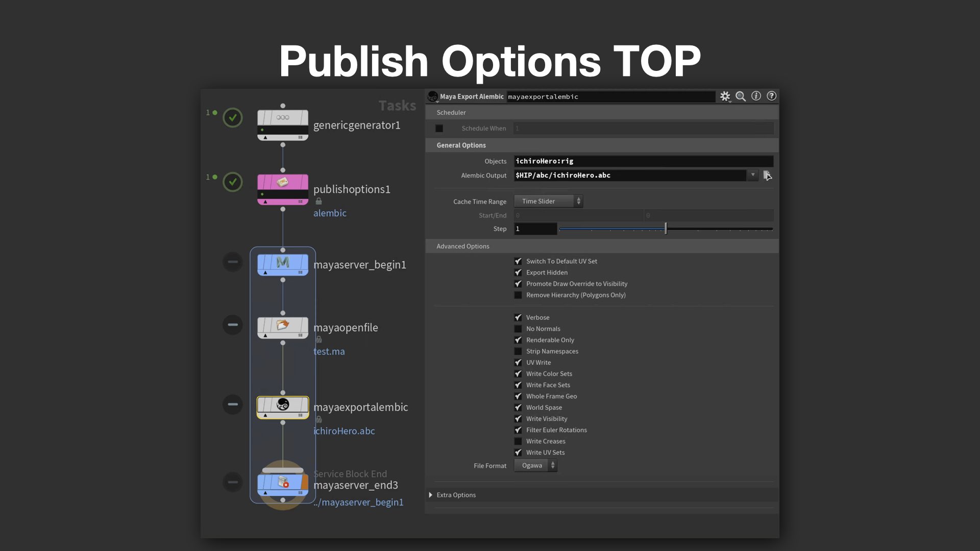The image size is (980, 551).
Task: Open the node info icon
Action: pyautogui.click(x=756, y=96)
